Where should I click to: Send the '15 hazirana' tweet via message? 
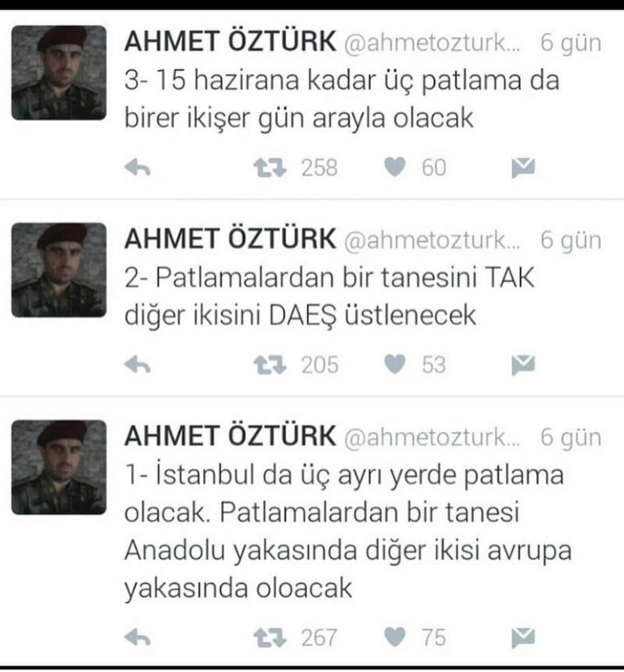tap(523, 168)
